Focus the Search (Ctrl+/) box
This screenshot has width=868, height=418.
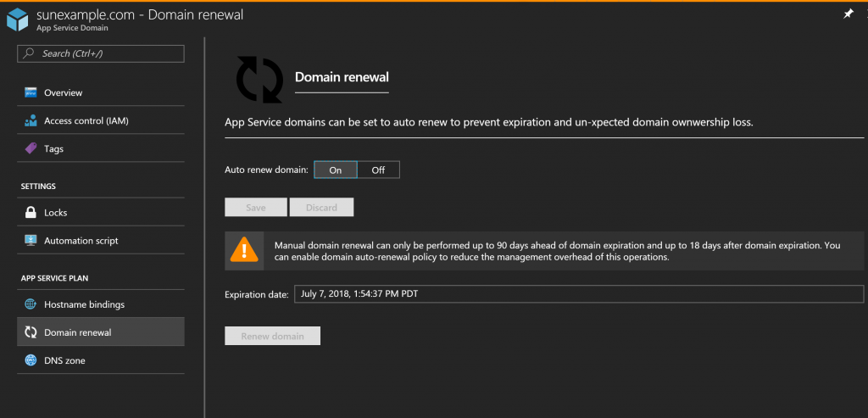101,53
